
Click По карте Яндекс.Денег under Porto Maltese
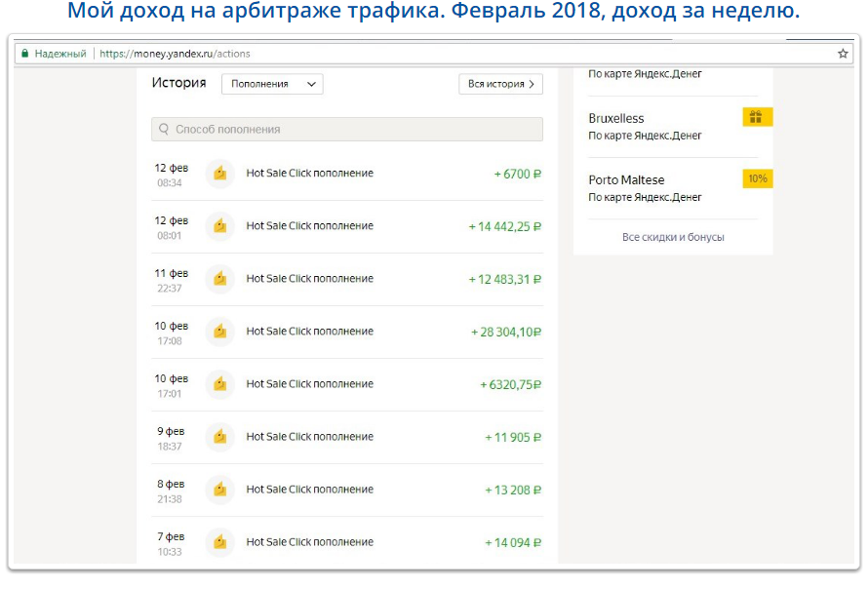645,197
